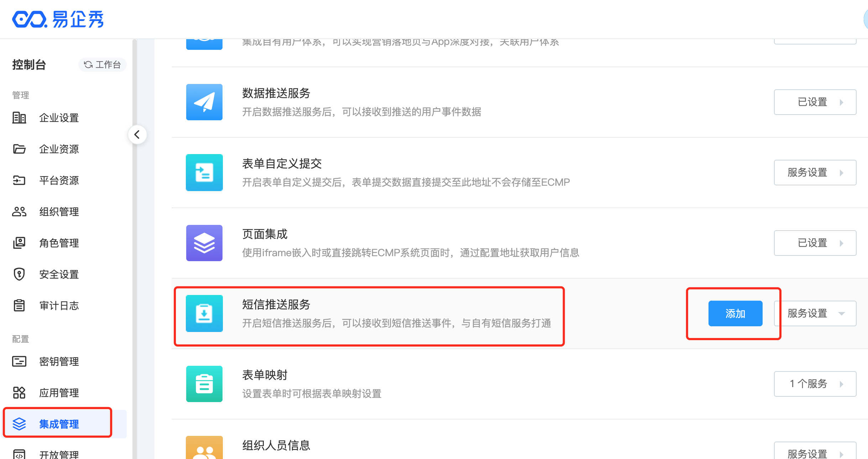The image size is (868, 459).
Task: Select 集成管理 in the sidebar
Action: (x=59, y=424)
